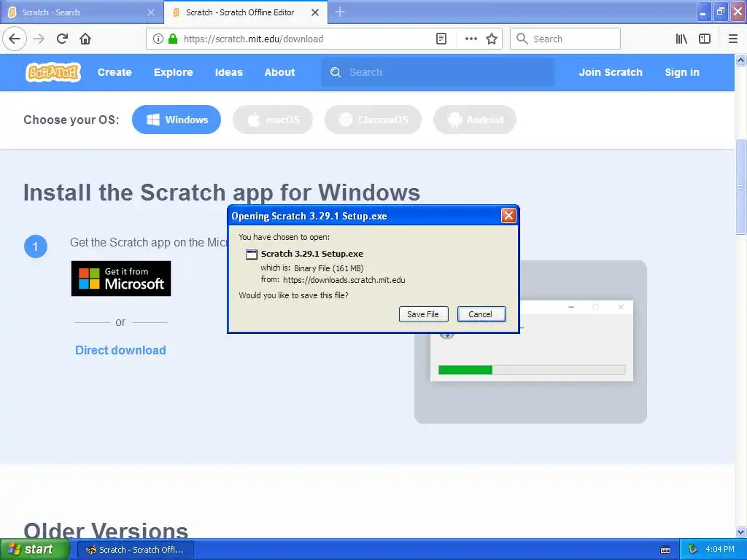The height and width of the screenshot is (560, 747).
Task: Click the green install progress bar illustration
Action: pos(465,370)
